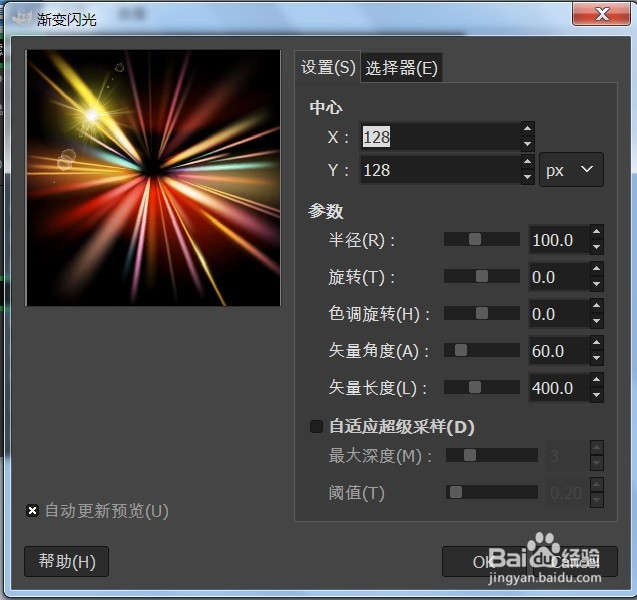Decrease the center X value with down arrow

coord(527,144)
